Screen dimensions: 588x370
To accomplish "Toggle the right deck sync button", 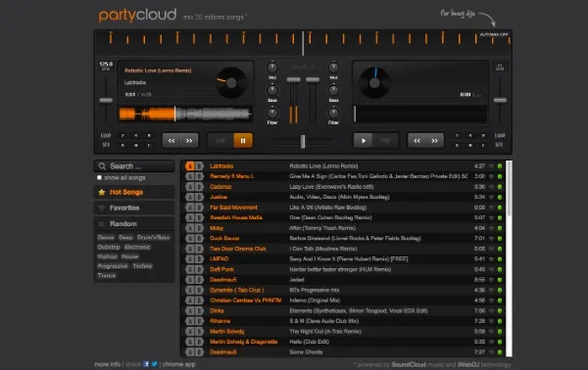I will 385,141.
